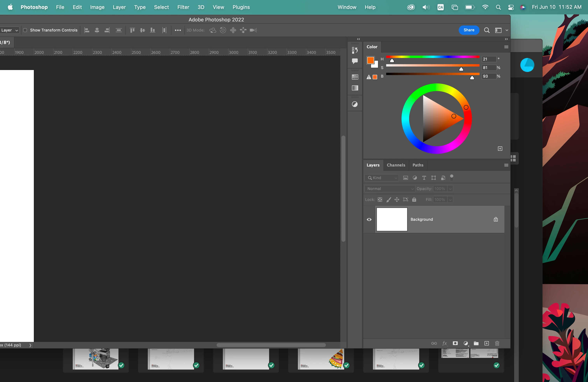The width and height of the screenshot is (588, 382).
Task: Click the delete layer trash icon
Action: [x=497, y=343]
